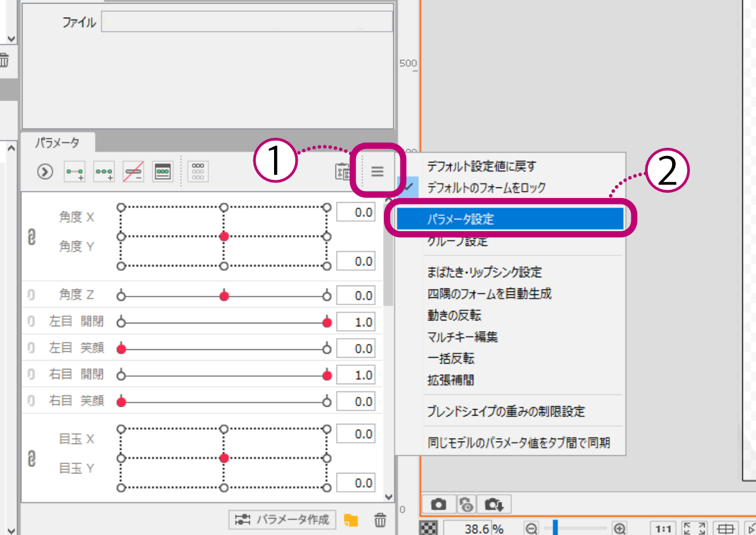The width and height of the screenshot is (756, 535).
Task: Click the camera with download arrow icon
Action: [x=494, y=504]
